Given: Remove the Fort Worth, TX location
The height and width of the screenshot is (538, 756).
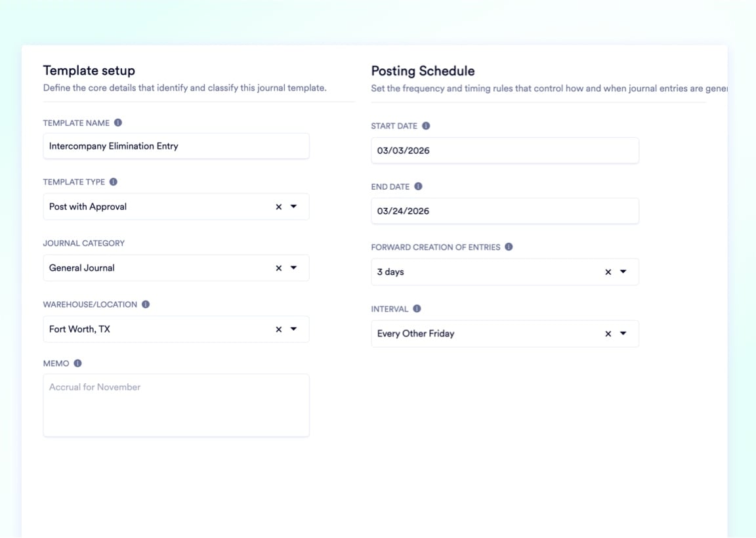Looking at the screenshot, I should pyautogui.click(x=279, y=329).
